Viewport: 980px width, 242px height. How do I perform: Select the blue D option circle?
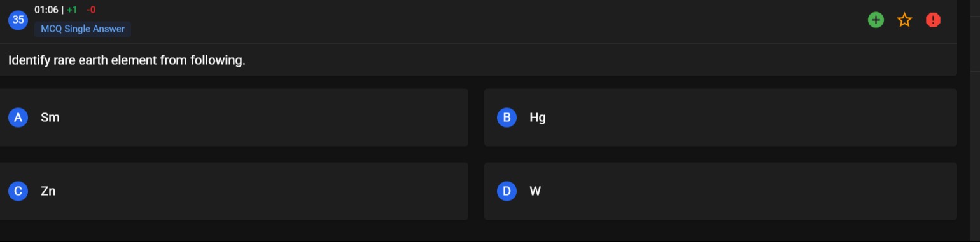pos(507,191)
